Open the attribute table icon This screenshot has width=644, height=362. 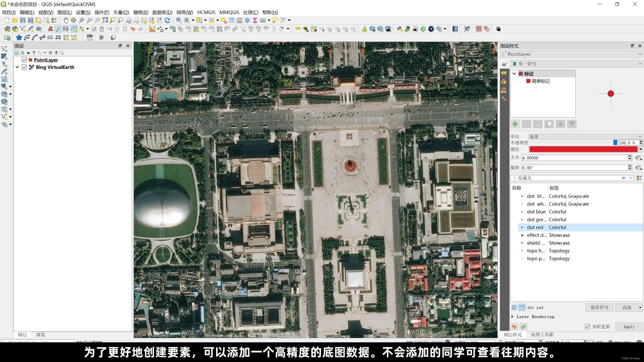232,20
